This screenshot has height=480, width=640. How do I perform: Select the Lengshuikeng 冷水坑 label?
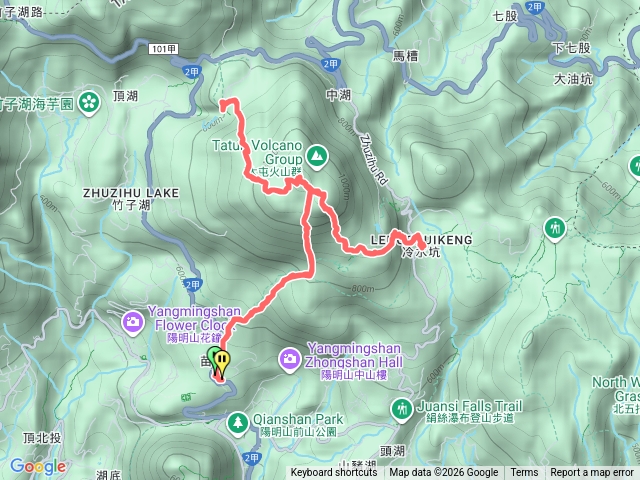(422, 246)
